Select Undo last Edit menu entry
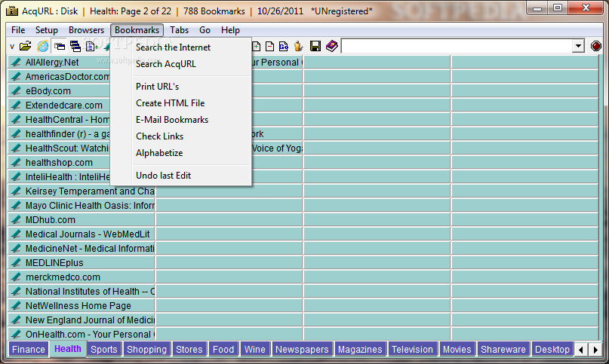The image size is (609, 364). (x=180, y=176)
